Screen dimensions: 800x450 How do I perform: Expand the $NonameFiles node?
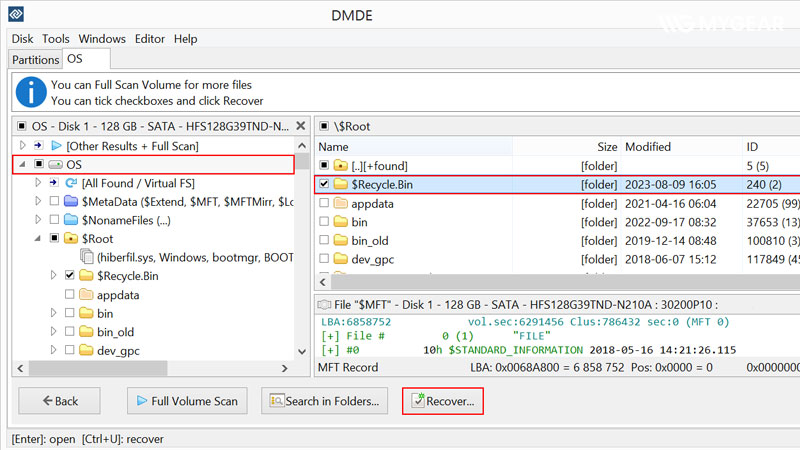(38, 220)
